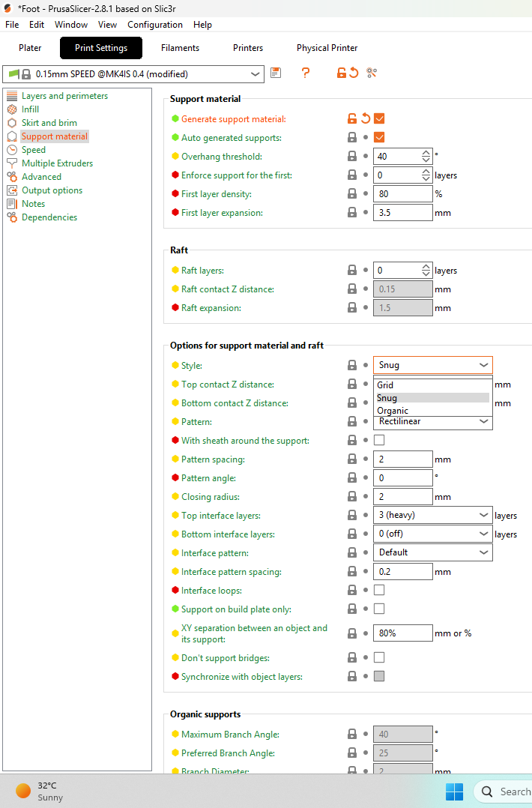Click the lock icon next to Overhang threshold
The image size is (532, 808).
(352, 156)
